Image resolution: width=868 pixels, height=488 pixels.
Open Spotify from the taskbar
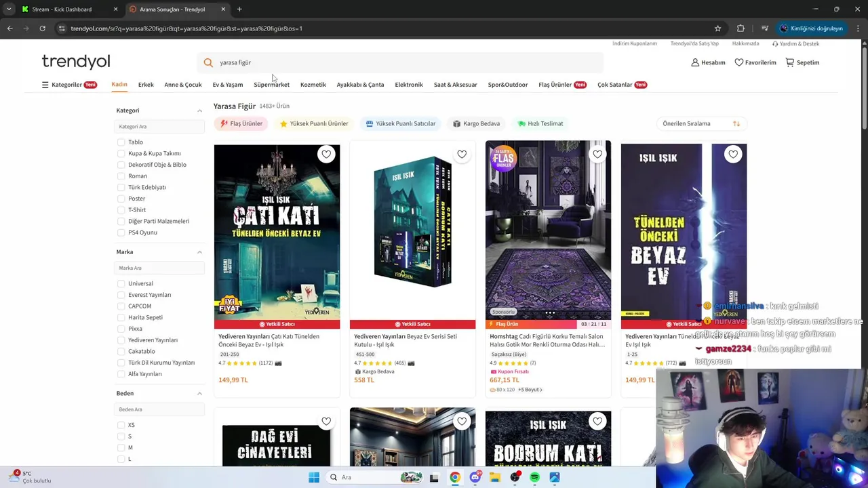[534, 477]
